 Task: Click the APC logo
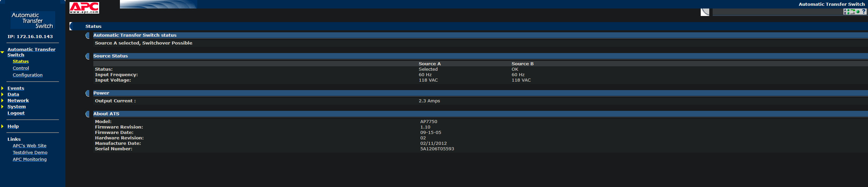pos(84,7)
